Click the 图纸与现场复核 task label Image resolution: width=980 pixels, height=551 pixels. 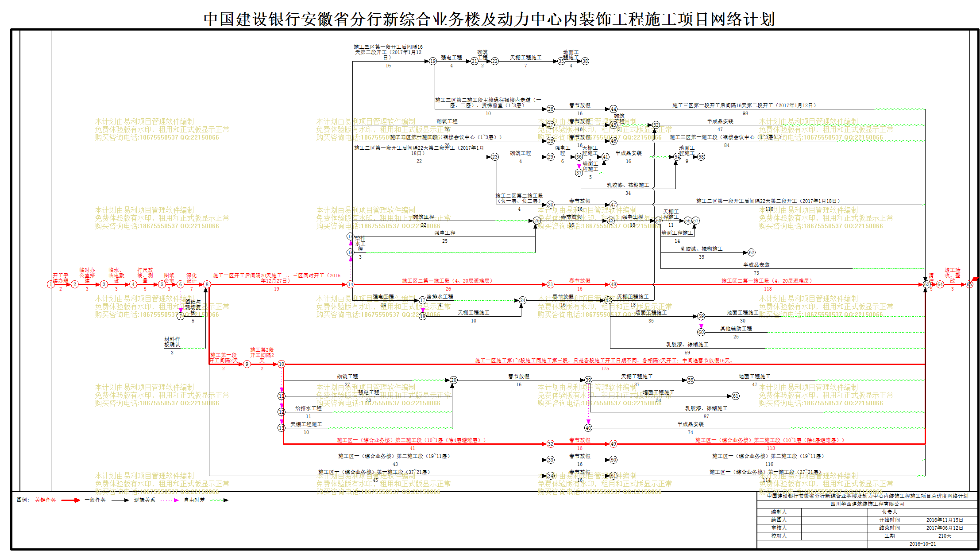click(x=193, y=307)
